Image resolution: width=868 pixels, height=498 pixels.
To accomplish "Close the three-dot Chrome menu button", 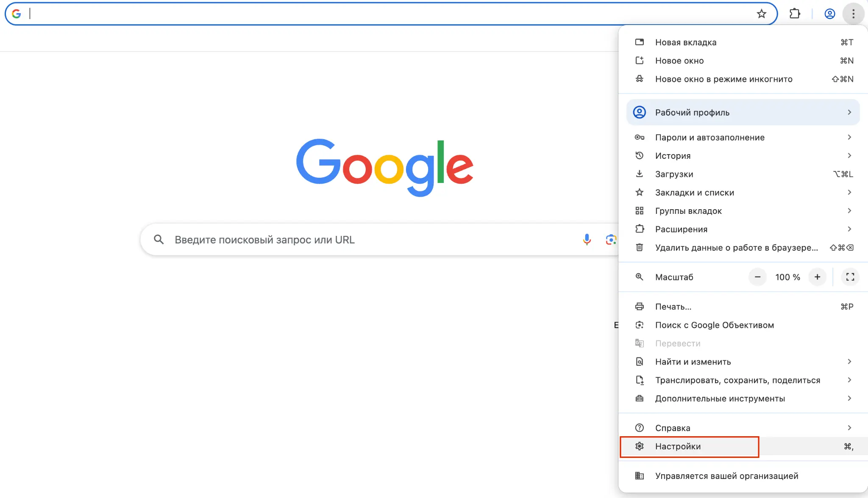I will tap(853, 14).
